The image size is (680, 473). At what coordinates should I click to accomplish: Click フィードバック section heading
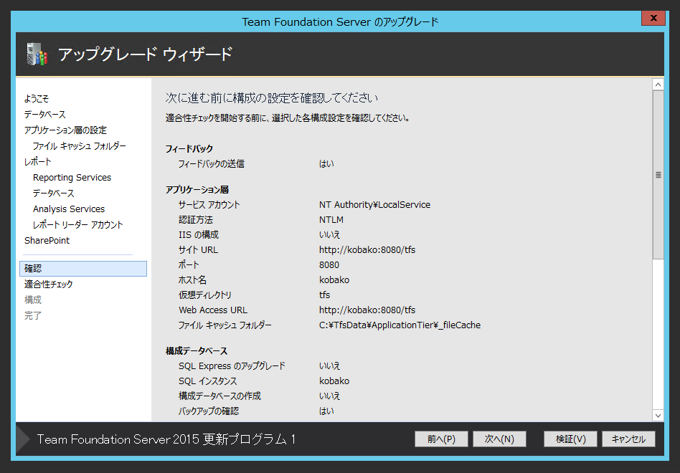pyautogui.click(x=189, y=149)
